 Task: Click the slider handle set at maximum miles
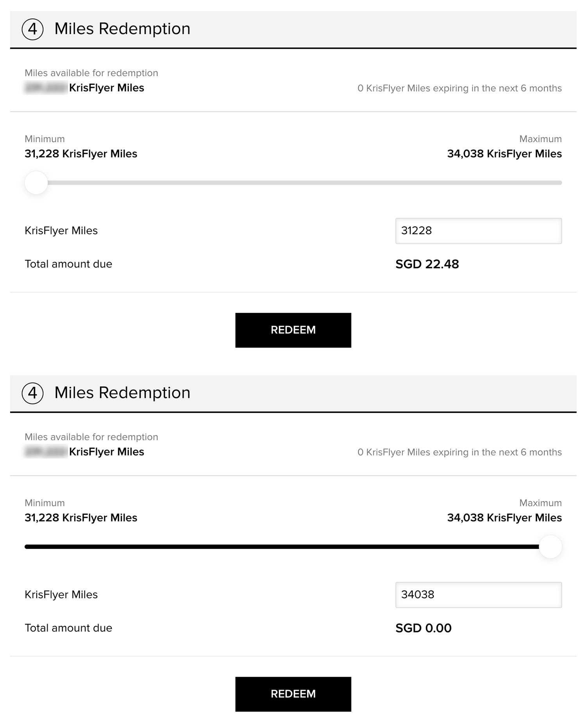[550, 547]
